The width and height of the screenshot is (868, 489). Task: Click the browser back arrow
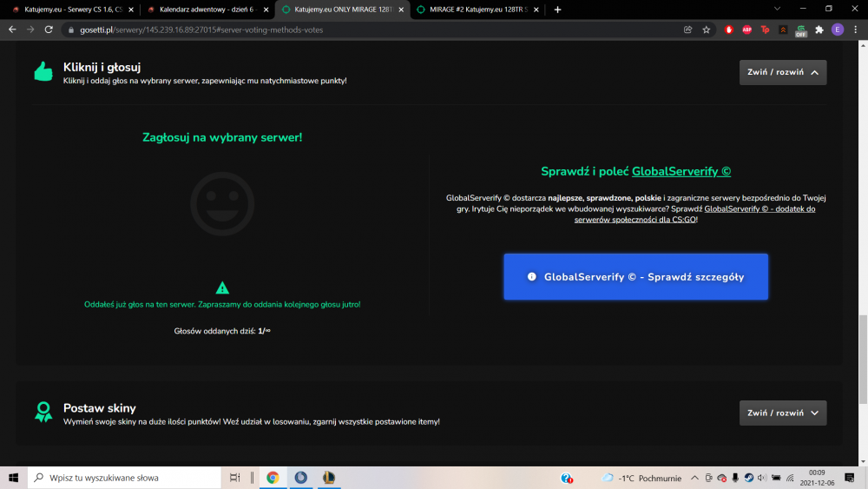(x=12, y=30)
